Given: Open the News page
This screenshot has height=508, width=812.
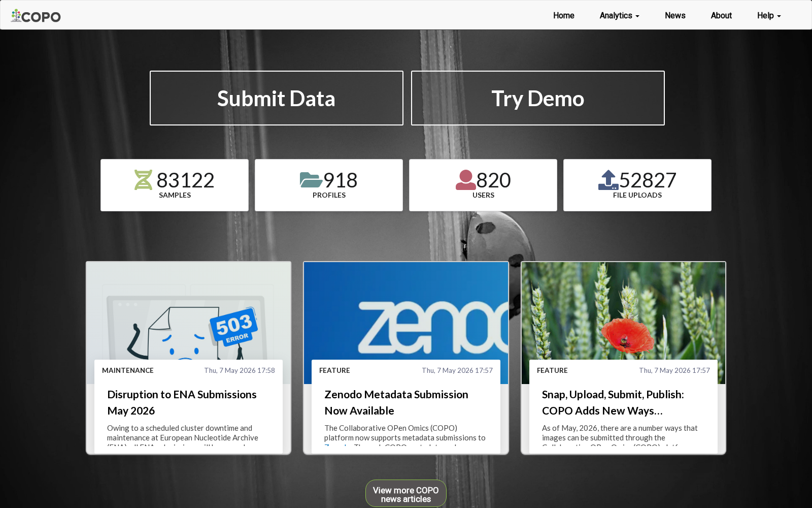Looking at the screenshot, I should (x=675, y=15).
